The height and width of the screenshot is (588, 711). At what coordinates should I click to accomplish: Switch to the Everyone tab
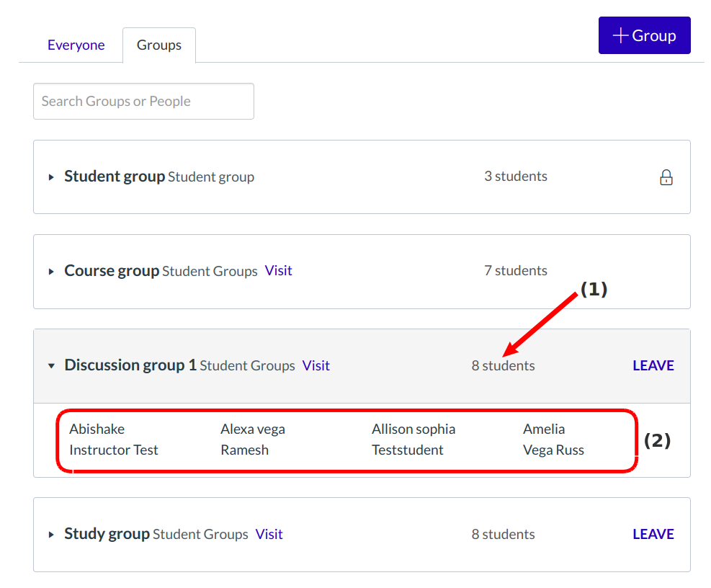tap(76, 45)
